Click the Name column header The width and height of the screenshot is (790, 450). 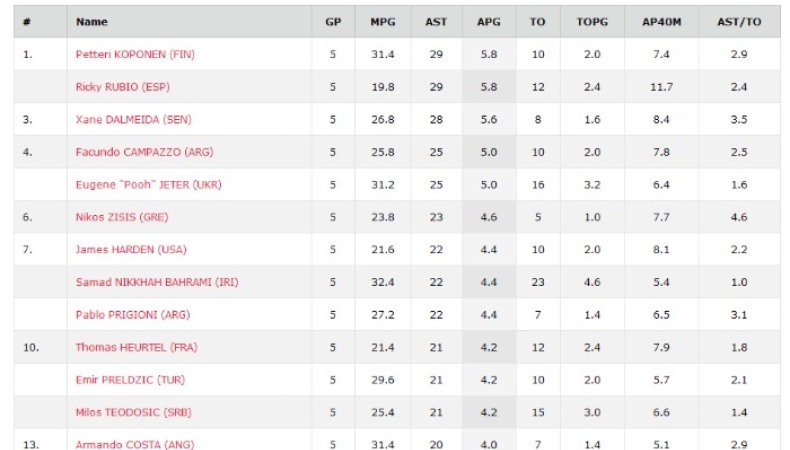pyautogui.click(x=92, y=22)
